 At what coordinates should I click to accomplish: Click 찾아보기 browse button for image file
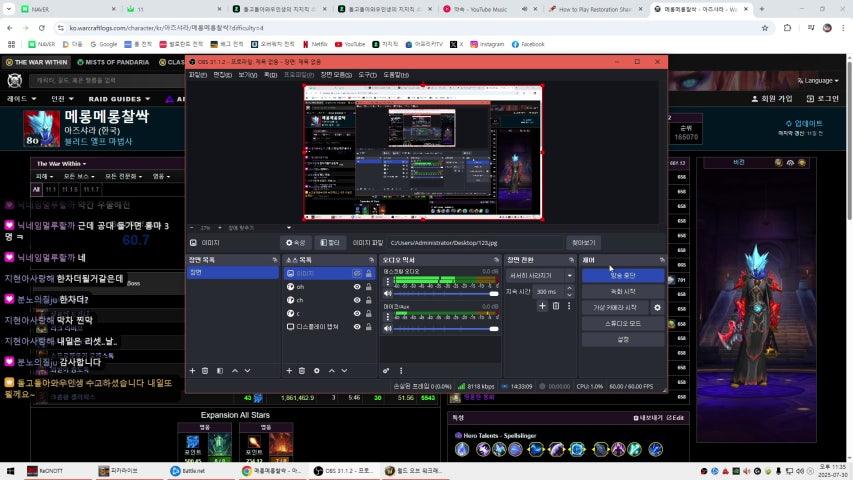click(584, 243)
